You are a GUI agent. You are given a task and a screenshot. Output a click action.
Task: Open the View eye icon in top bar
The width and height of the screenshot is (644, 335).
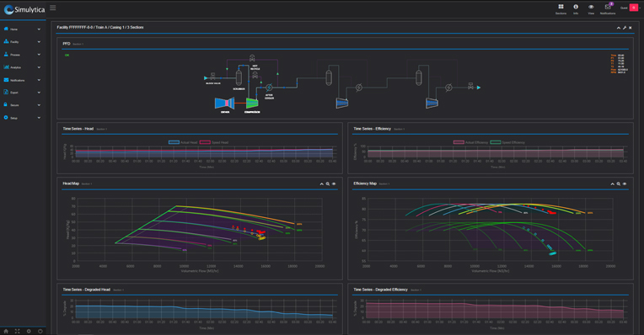pos(591,7)
